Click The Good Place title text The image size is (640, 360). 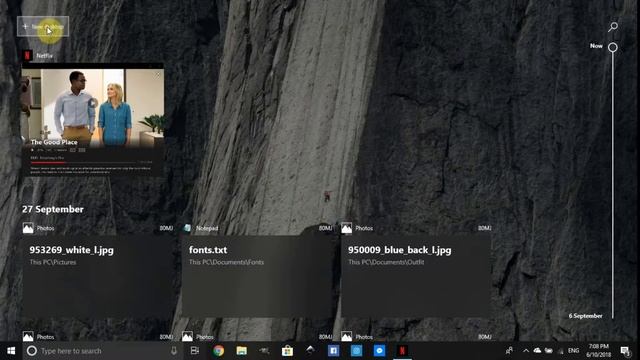pyautogui.click(x=54, y=142)
